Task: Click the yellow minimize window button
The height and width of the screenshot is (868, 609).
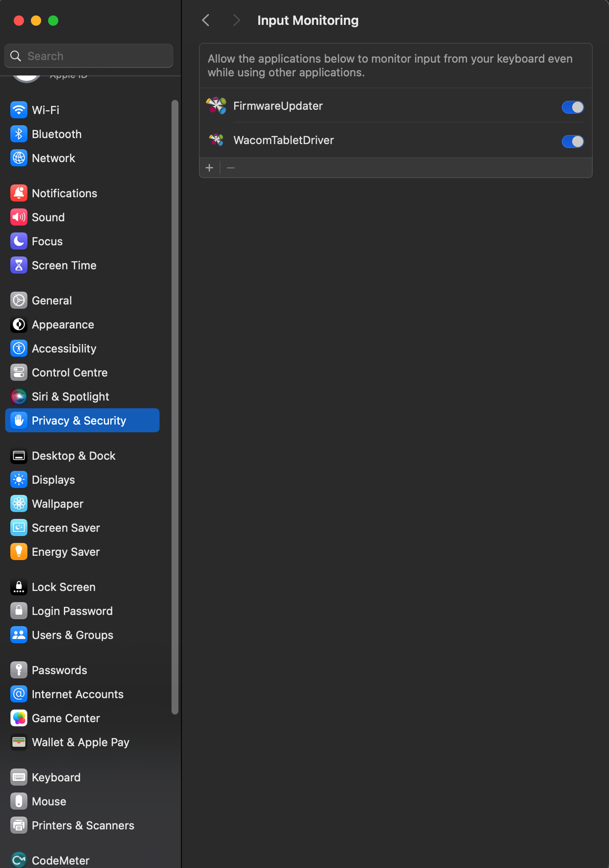Action: [36, 20]
